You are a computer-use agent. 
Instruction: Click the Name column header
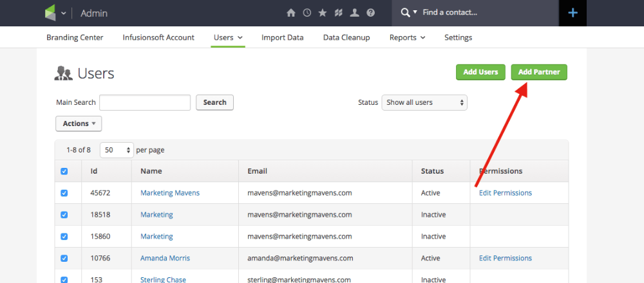(x=151, y=171)
